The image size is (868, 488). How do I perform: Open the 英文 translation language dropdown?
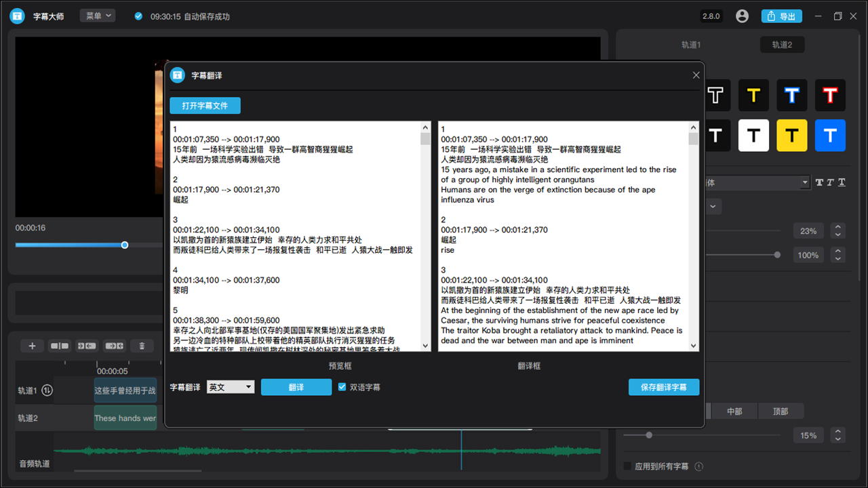231,387
